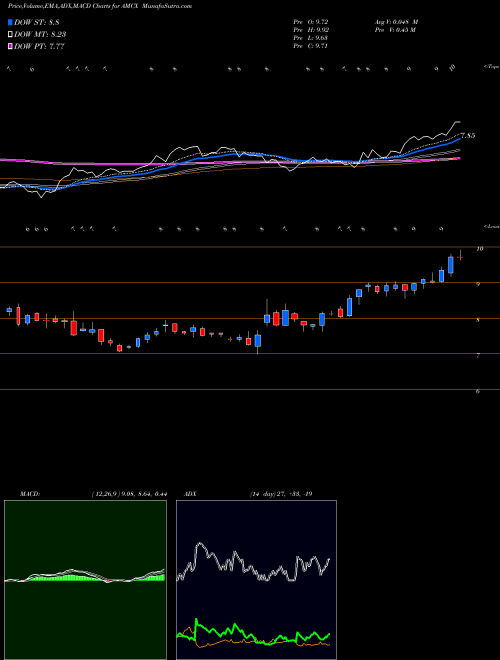Click the magenta DOW PT legend swatch
The image size is (500, 660).
10,46
